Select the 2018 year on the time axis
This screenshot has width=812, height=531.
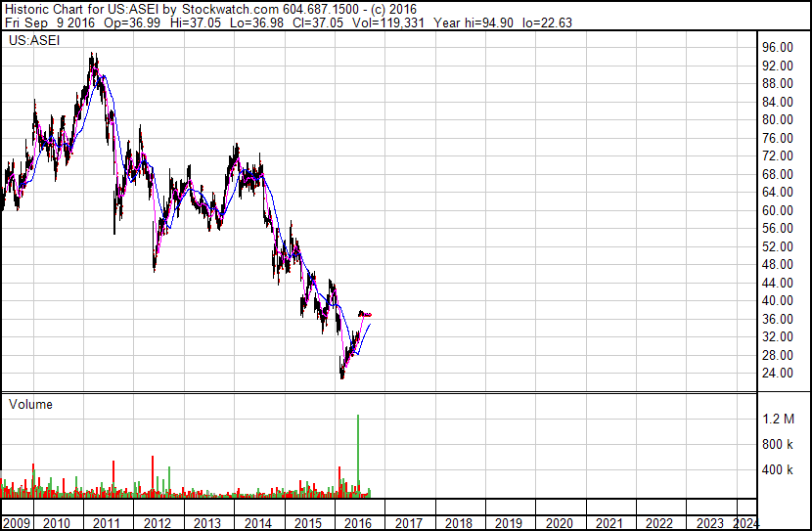click(459, 523)
